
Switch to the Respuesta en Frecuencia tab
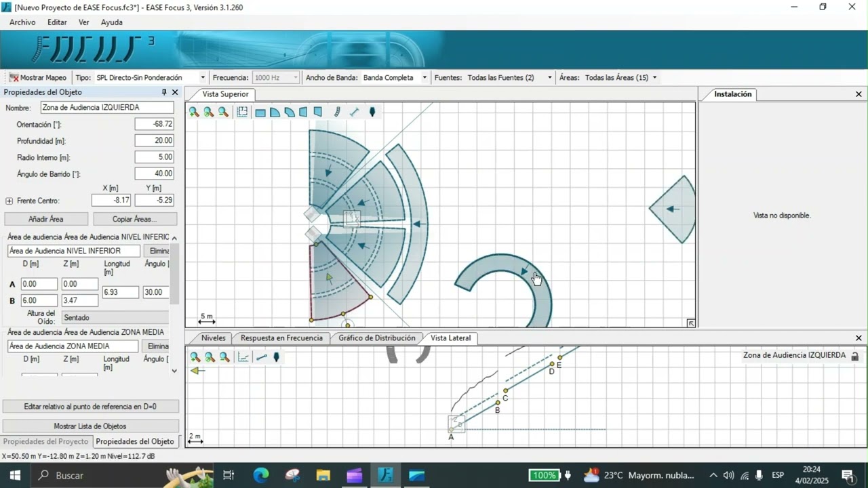click(x=281, y=338)
